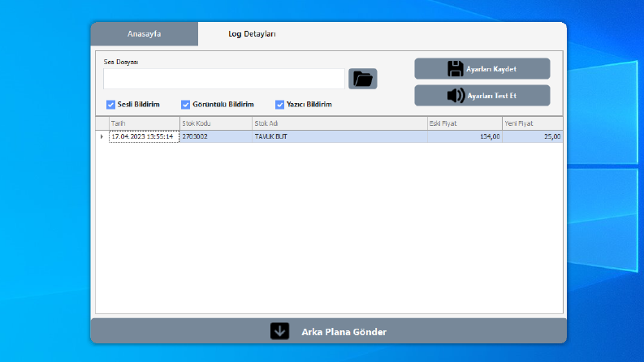
Task: Click Arka Plana Gönder button
Action: 329,331
